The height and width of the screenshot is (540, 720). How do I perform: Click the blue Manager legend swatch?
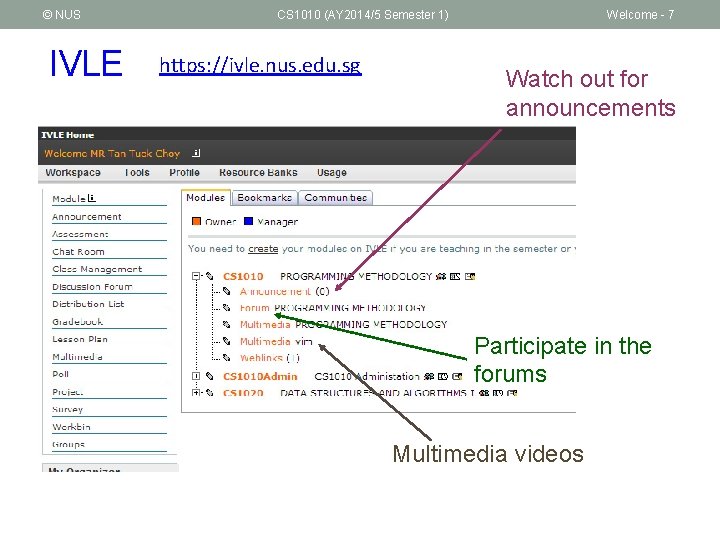click(248, 221)
